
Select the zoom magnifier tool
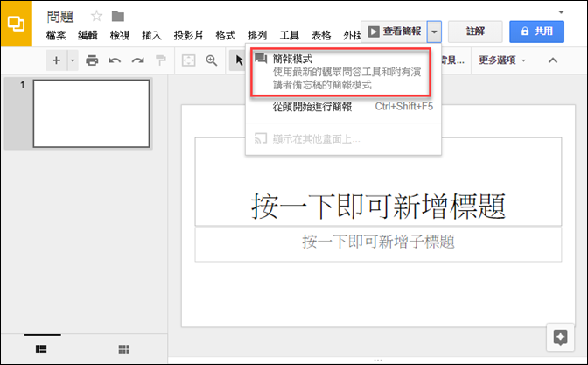pos(212,60)
